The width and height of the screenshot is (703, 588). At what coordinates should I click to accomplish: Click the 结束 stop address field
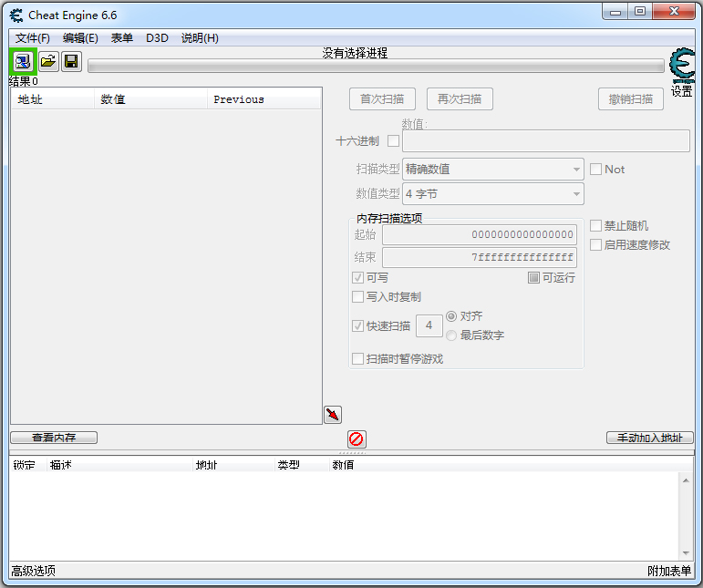pos(480,257)
